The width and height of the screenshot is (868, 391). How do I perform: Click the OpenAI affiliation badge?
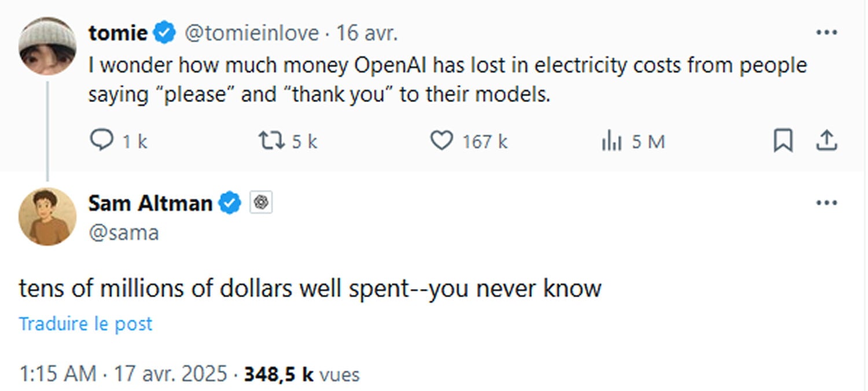pyautogui.click(x=262, y=203)
